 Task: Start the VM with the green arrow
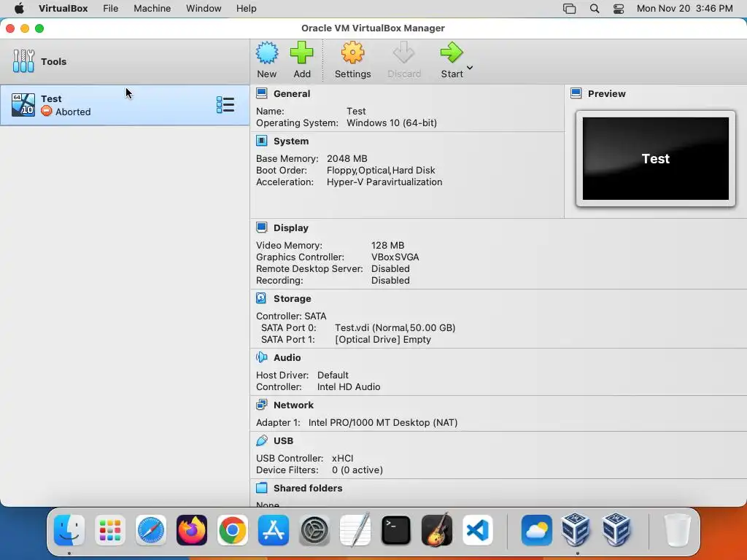tap(451, 52)
